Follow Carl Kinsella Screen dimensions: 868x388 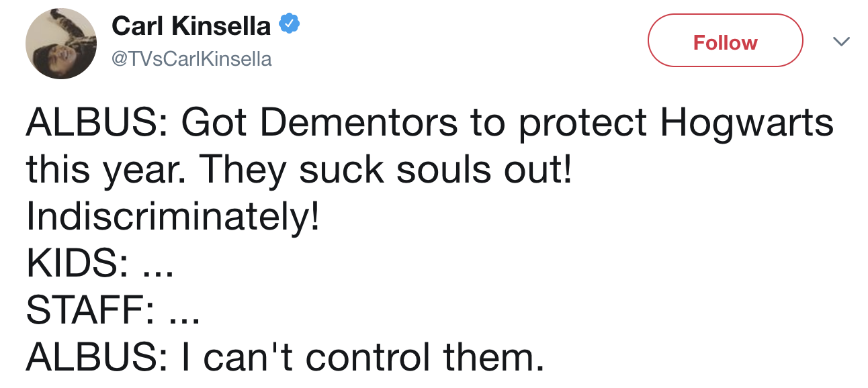click(725, 42)
